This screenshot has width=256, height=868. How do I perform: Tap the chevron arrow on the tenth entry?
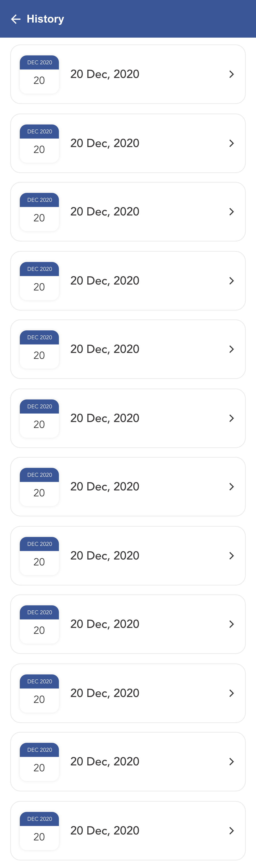[231, 693]
